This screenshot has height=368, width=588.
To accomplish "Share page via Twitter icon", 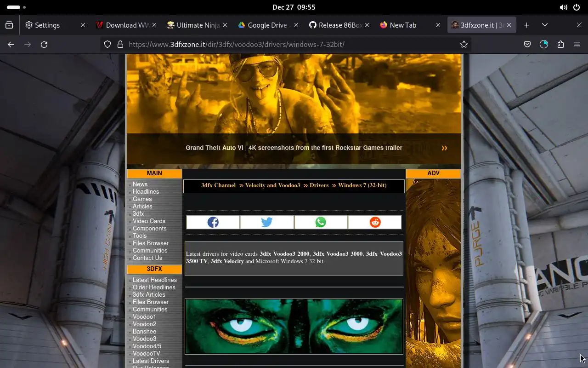I will (267, 222).
